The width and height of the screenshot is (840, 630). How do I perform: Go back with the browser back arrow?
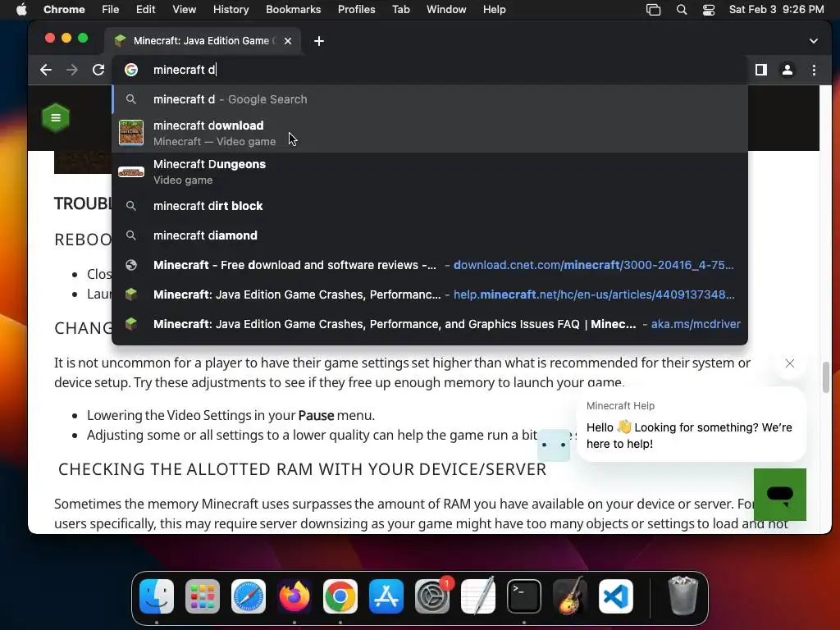point(46,70)
